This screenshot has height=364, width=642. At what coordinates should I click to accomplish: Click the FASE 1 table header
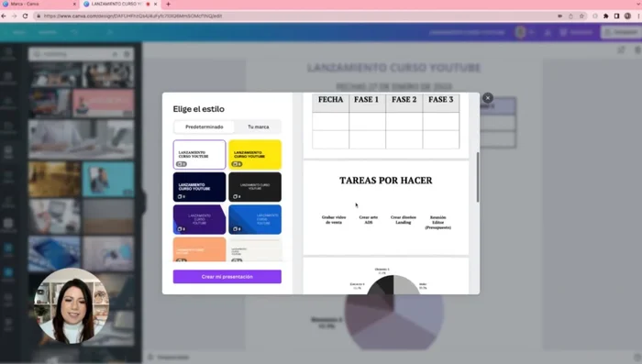[367, 100]
